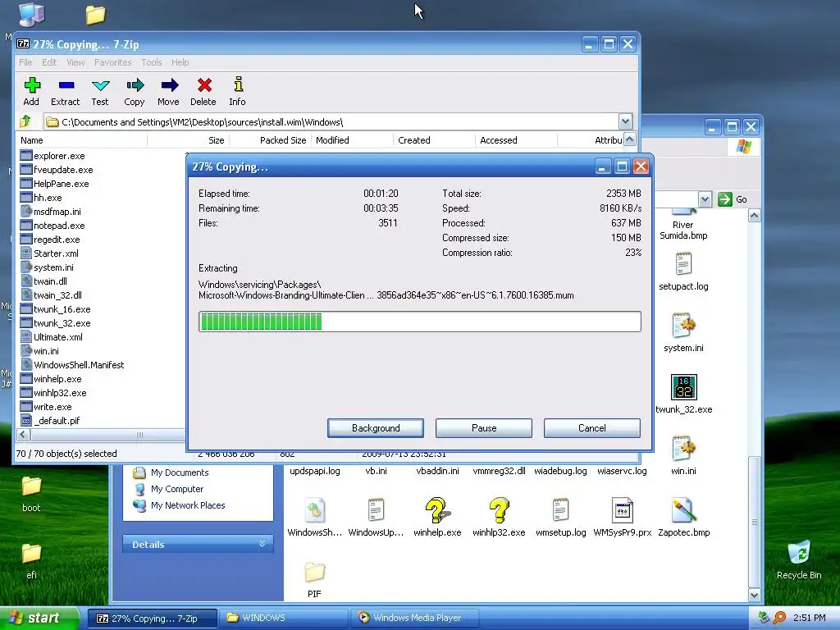Sort by the Accessed column header
The image size is (840, 630).
(516, 140)
